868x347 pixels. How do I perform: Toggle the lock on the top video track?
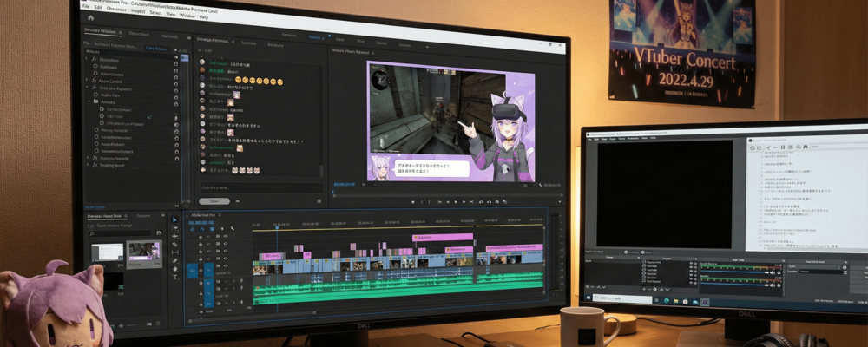(201, 236)
